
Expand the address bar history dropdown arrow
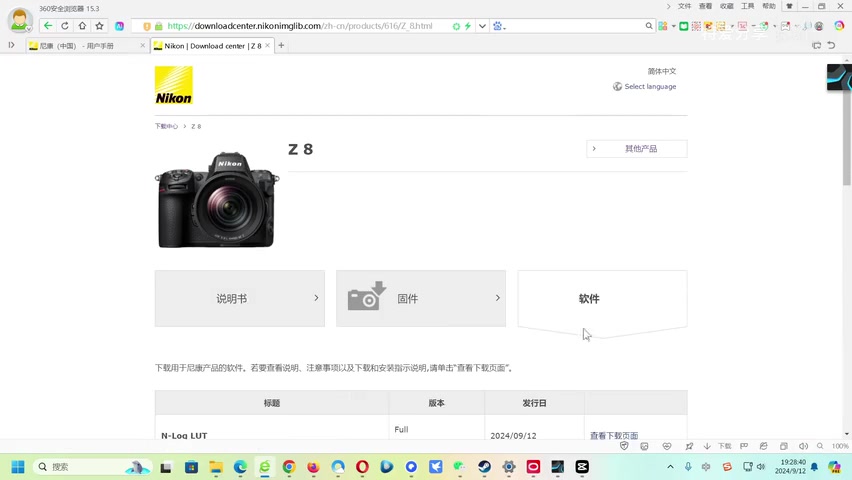pyautogui.click(x=482, y=26)
